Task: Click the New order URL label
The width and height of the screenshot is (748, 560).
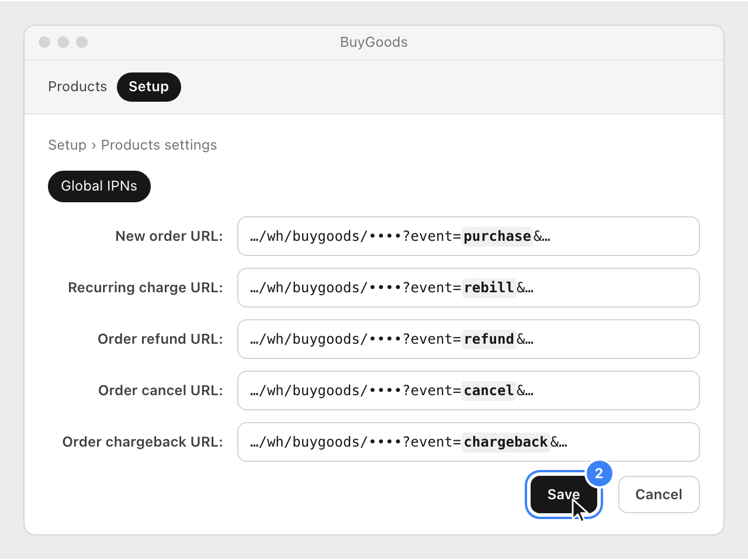Action: 169,236
